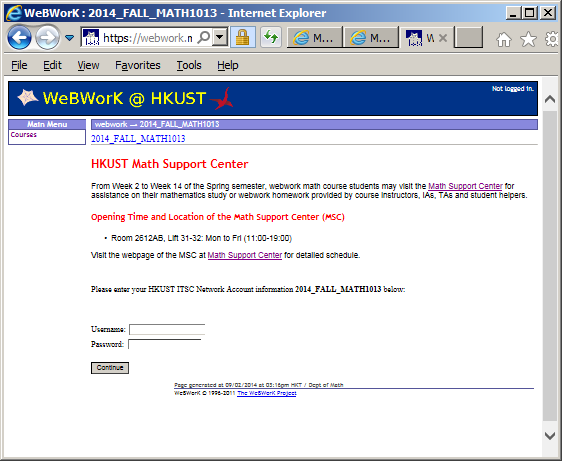Viewport: 562px width, 461px height.
Task: Click the vertical scrollbar track
Action: 550,265
